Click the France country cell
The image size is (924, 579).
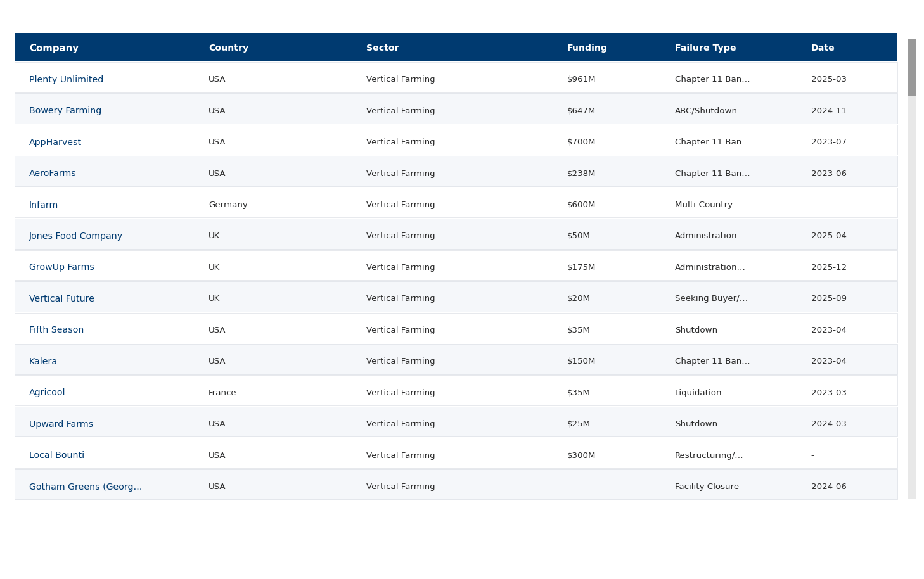click(x=222, y=393)
